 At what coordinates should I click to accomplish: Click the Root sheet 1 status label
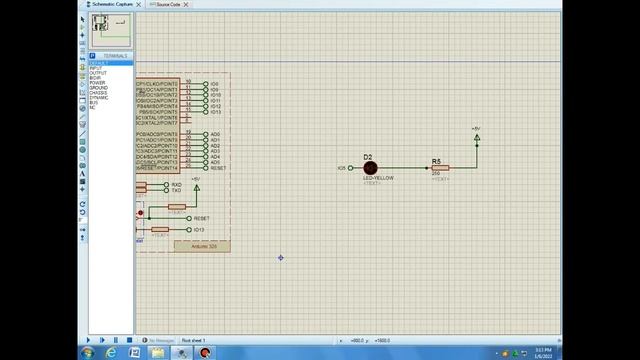pos(193,340)
